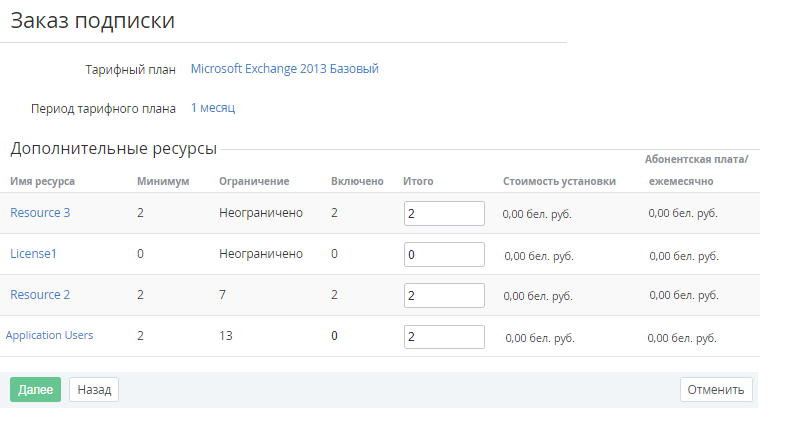This screenshot has width=789, height=428.
Task: Click the Application Users quantity input
Action: (x=444, y=336)
